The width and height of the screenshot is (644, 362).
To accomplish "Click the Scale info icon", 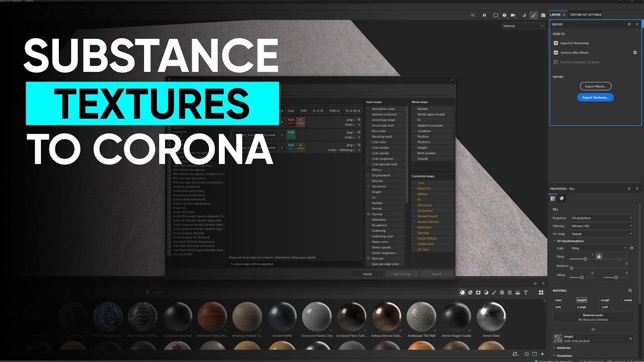I will tap(631, 248).
